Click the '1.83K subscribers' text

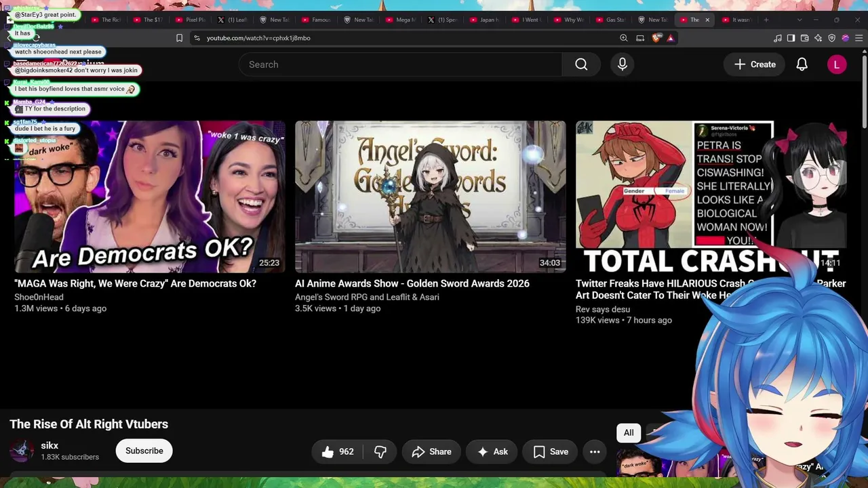(x=70, y=457)
